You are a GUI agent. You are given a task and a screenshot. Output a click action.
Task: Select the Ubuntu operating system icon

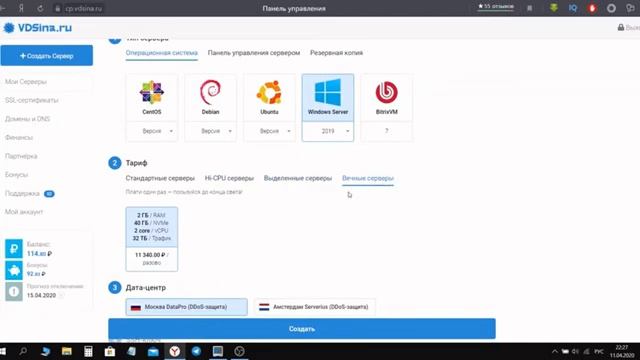click(x=269, y=92)
